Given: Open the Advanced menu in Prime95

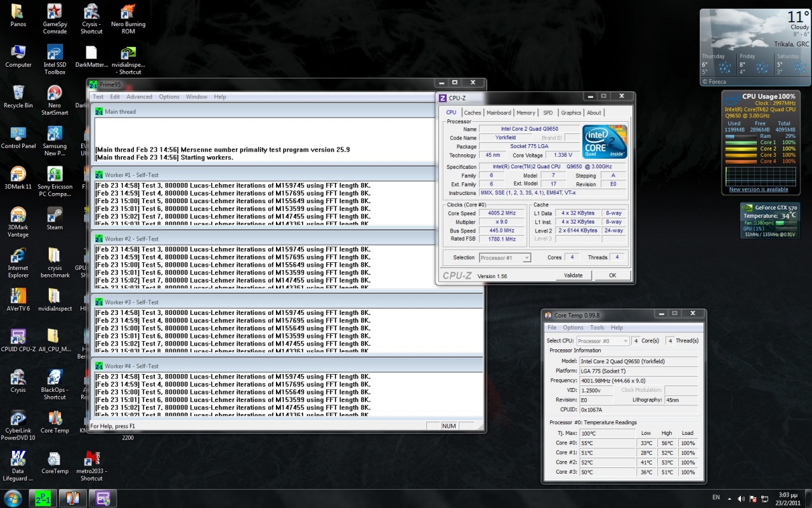Looking at the screenshot, I should (x=139, y=97).
